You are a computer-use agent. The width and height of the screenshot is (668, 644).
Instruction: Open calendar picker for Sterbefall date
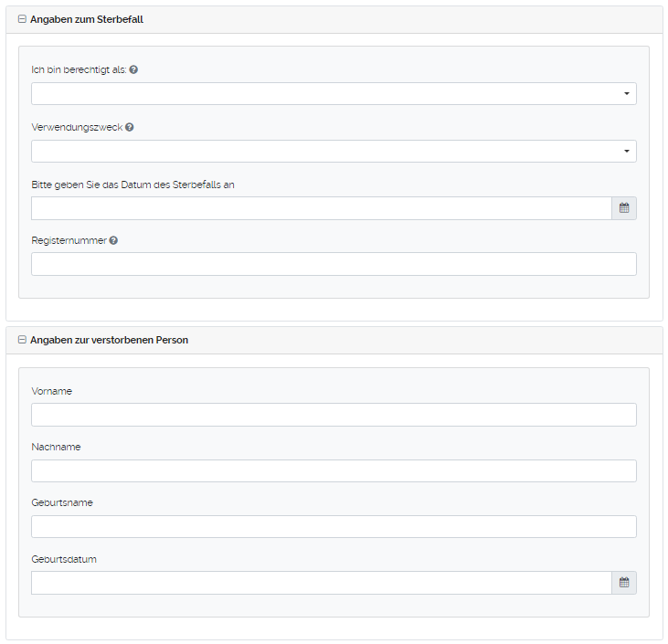(x=624, y=208)
